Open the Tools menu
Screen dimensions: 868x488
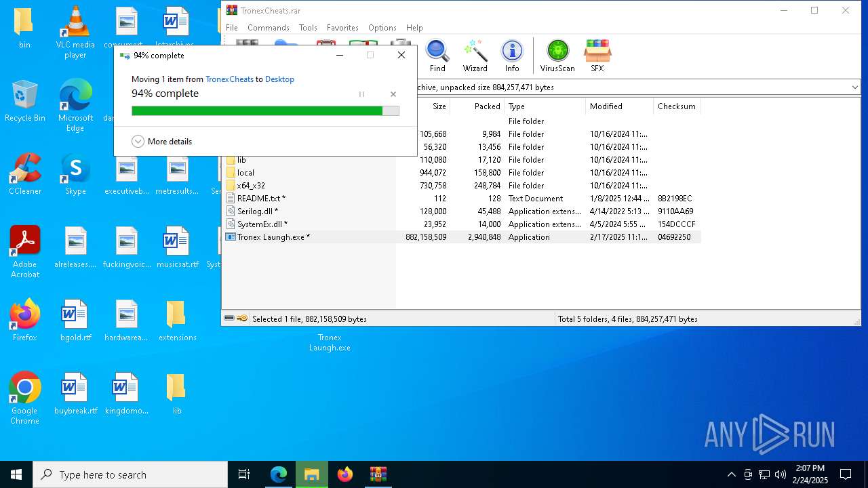coord(308,28)
